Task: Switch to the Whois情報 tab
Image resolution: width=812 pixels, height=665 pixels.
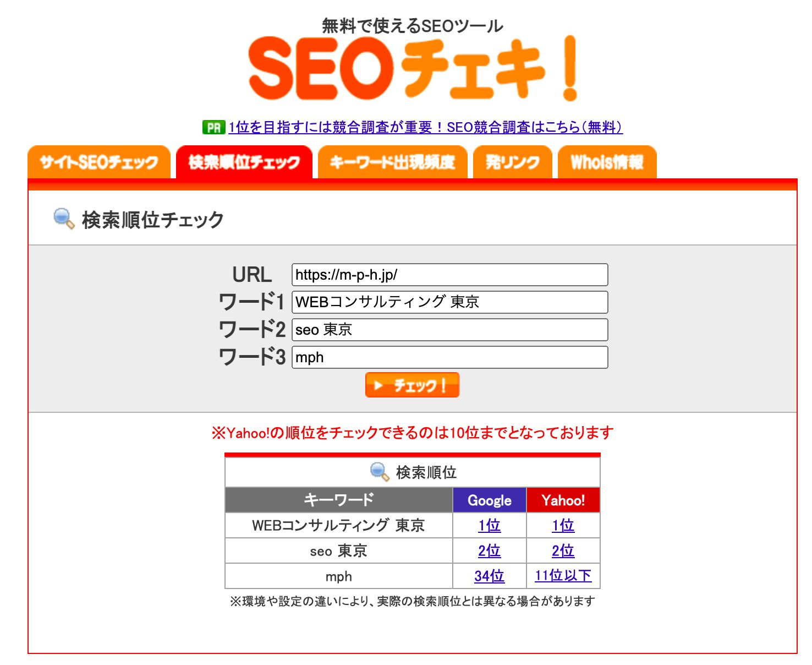Action: 607,162
